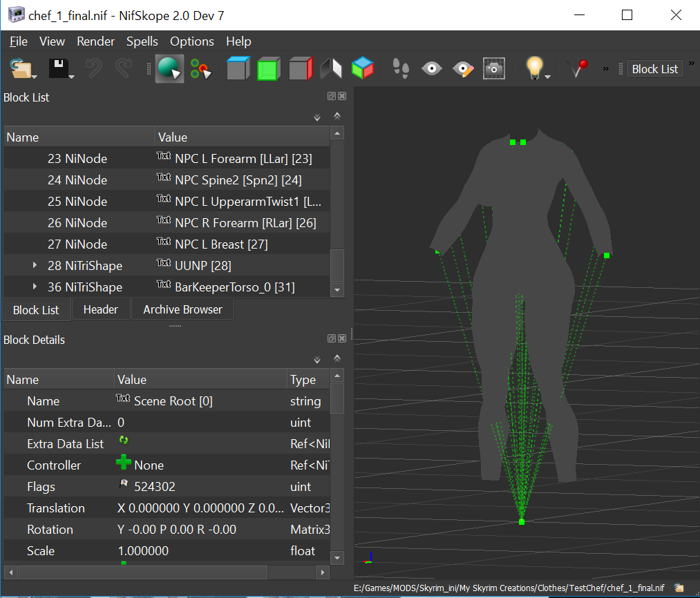The width and height of the screenshot is (700, 598).
Task: Click the green plus Controller value
Action: 124,465
